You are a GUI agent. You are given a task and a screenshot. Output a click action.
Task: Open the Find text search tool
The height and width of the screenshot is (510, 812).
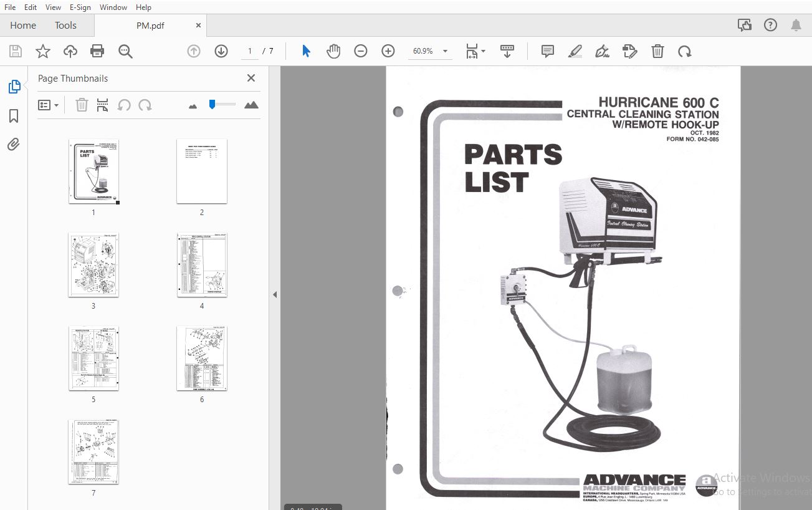click(125, 51)
